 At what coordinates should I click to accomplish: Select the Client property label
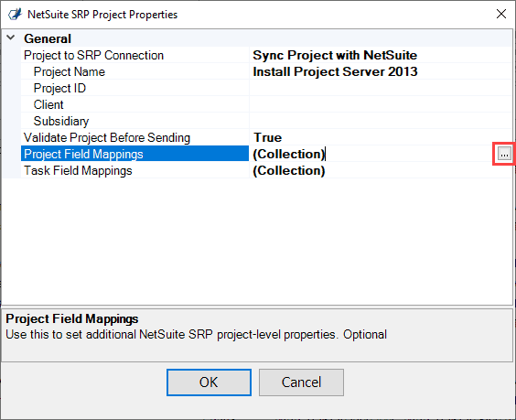coord(48,104)
